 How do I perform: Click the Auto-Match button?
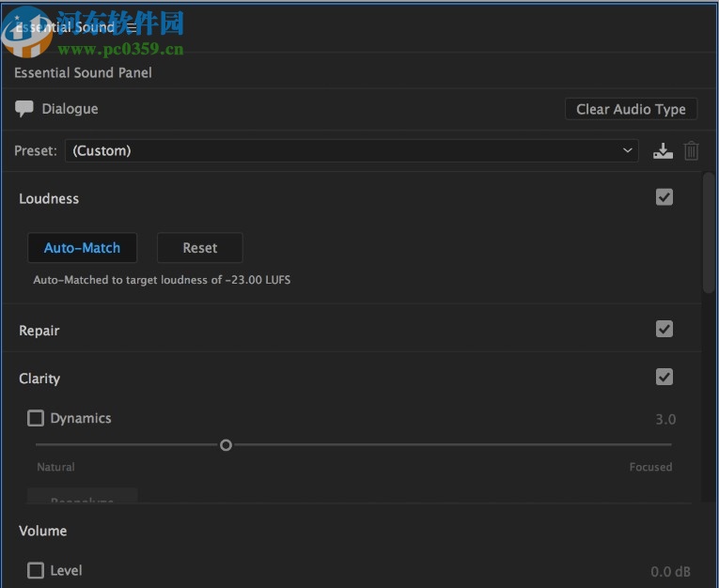[x=82, y=248]
